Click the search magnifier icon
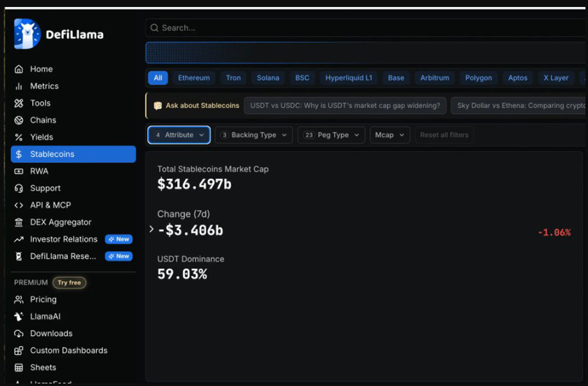The width and height of the screenshot is (588, 386). pyautogui.click(x=154, y=28)
